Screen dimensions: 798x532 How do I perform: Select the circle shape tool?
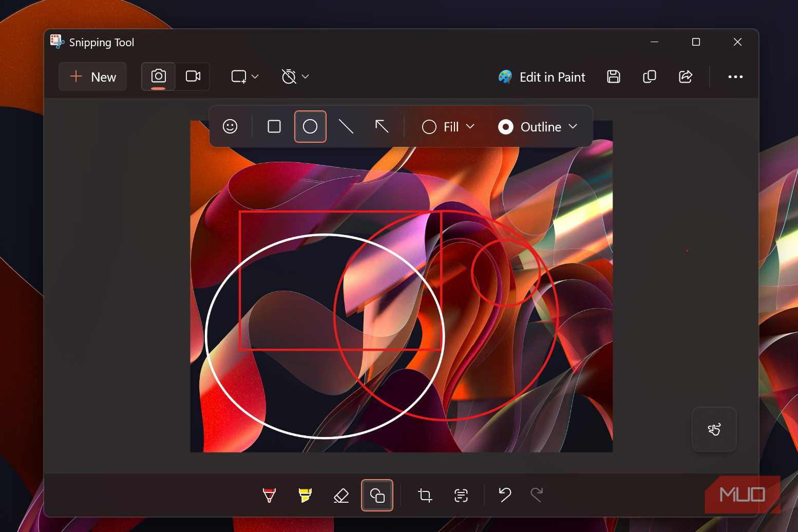(310, 126)
